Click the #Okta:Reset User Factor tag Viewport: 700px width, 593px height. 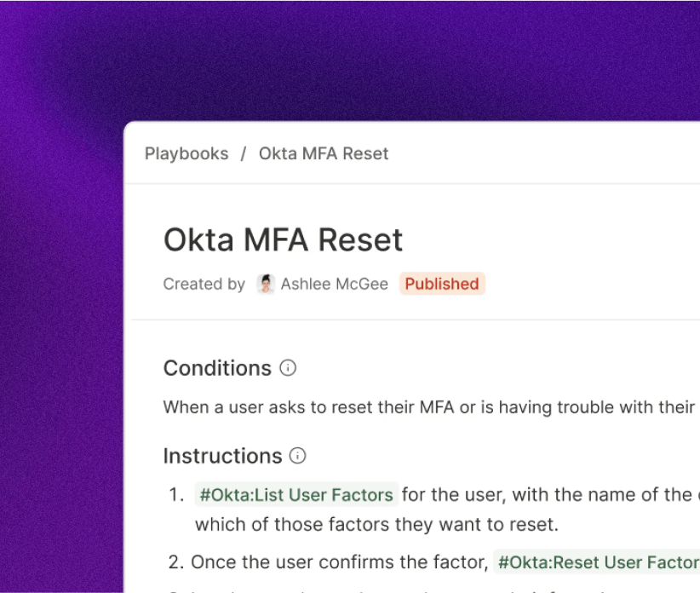pyautogui.click(x=598, y=562)
